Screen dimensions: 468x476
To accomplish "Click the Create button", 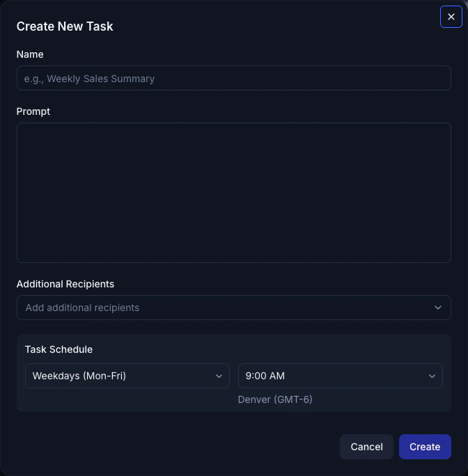I will coord(425,447).
